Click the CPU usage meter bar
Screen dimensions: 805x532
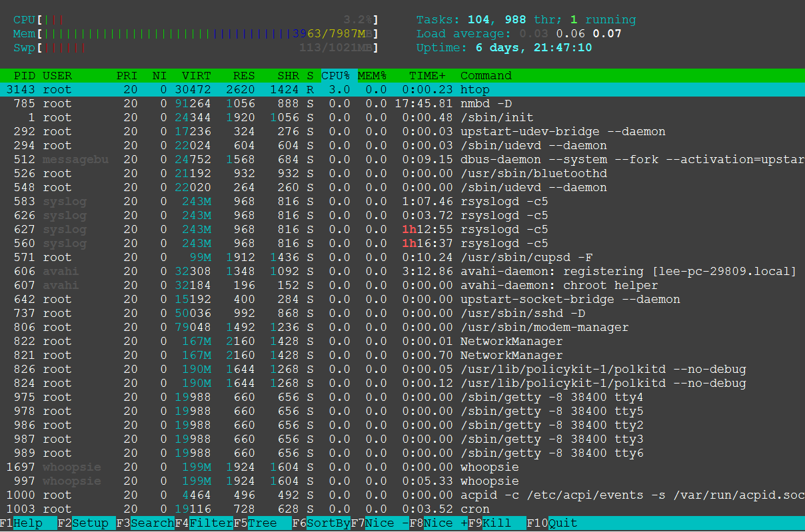[196, 20]
